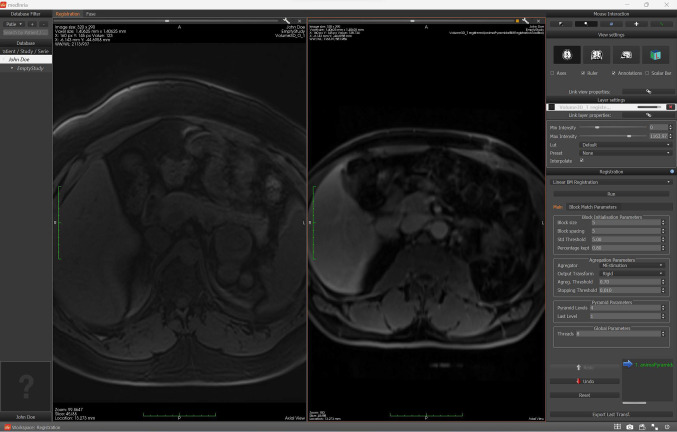Click the Undo button
Screen dimensions: 677x432
pos(582,381)
